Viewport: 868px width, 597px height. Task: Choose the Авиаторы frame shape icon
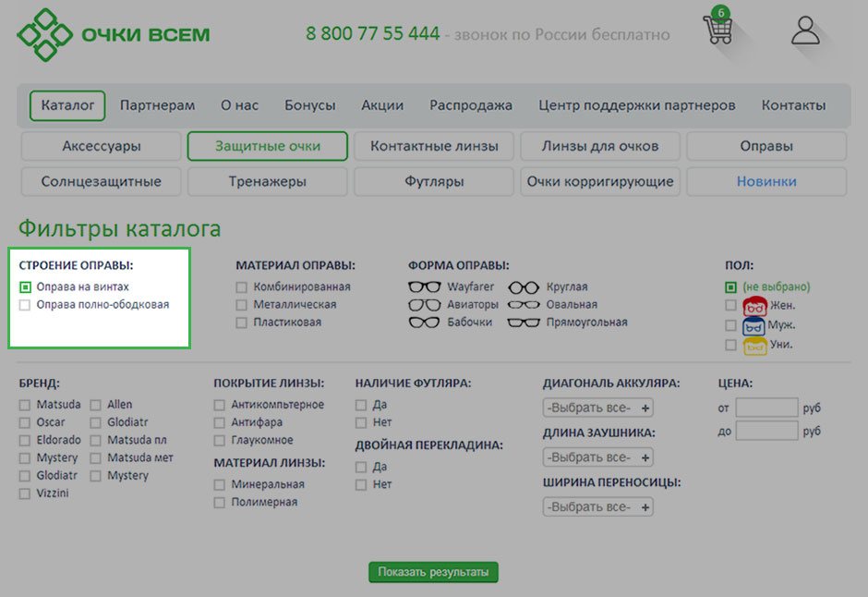[x=425, y=305]
